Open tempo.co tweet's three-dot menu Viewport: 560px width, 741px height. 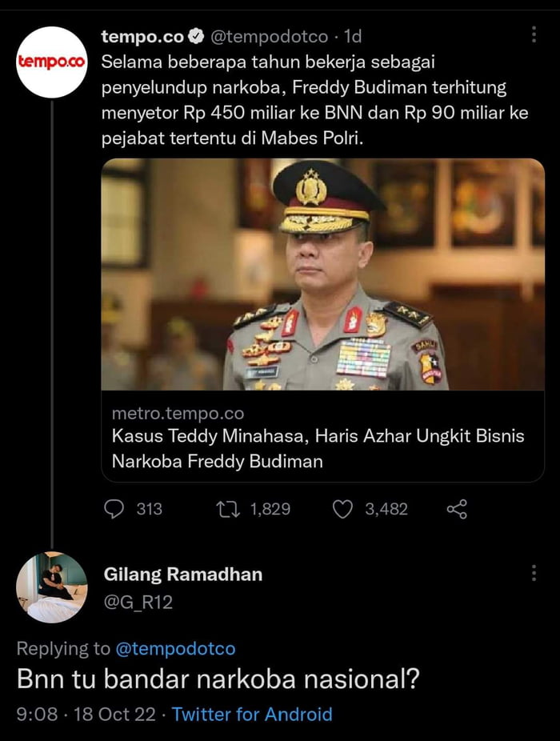pos(534,35)
